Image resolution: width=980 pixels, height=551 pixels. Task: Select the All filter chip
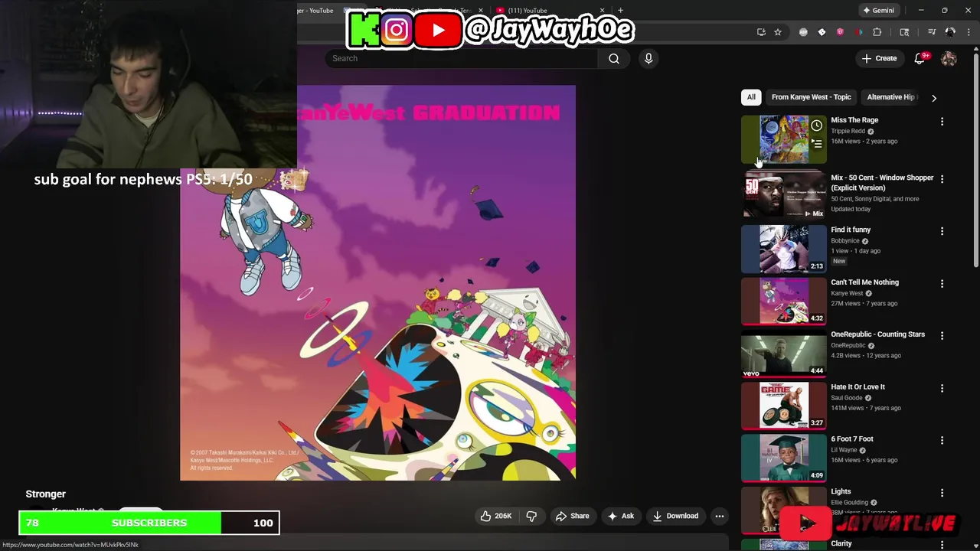tap(751, 97)
